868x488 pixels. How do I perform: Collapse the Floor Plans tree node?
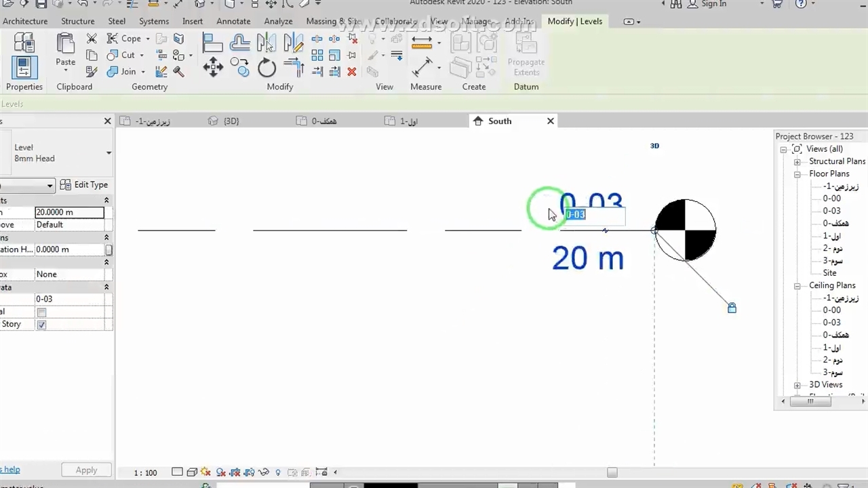[x=797, y=174]
